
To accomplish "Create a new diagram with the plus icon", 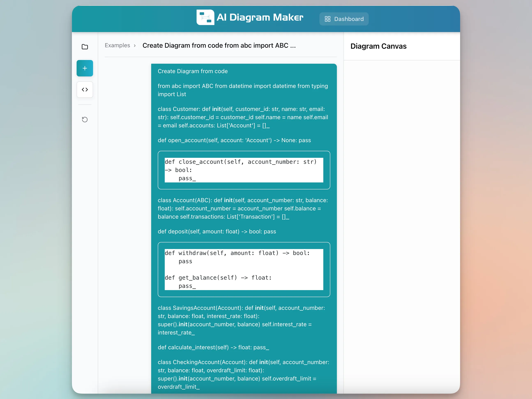I will pos(85,68).
